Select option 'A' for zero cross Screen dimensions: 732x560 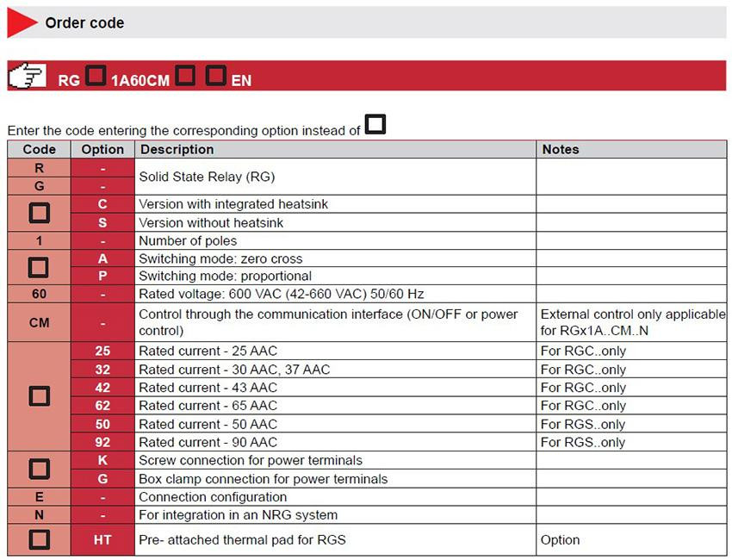(x=102, y=258)
